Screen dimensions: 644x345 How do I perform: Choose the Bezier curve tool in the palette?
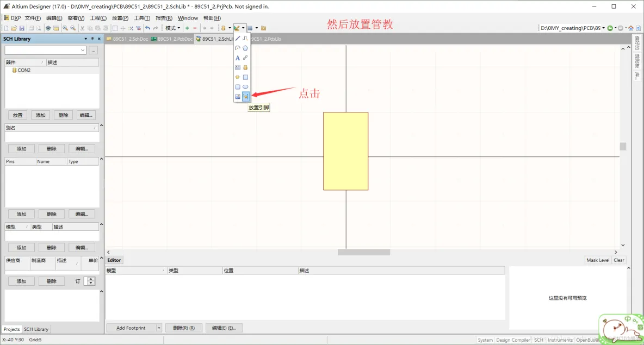246,38
